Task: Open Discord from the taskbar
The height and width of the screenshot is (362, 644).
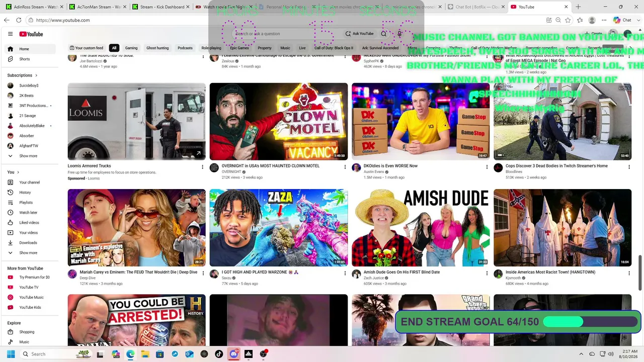Action: click(233, 354)
